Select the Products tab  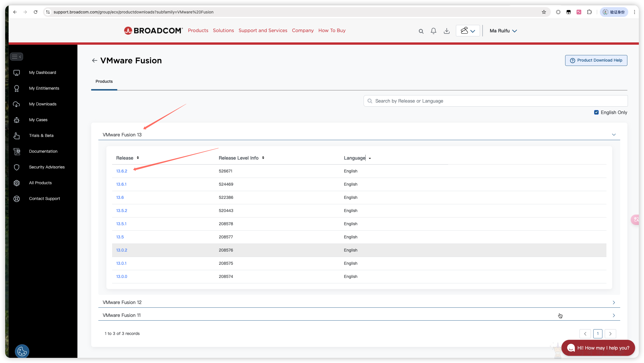104,81
